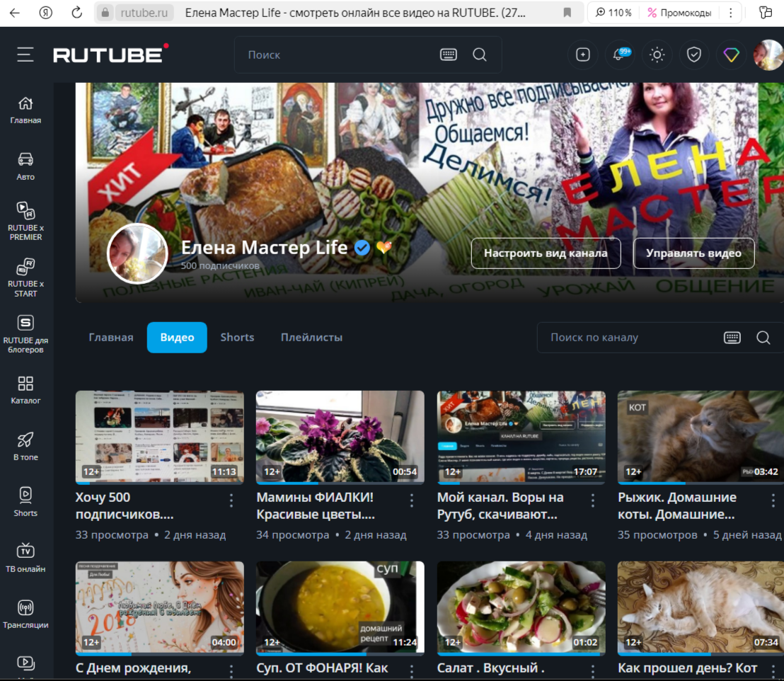Open options menu for Суп. ОТ ФОНАРЯ video
Image resolution: width=784 pixels, height=681 pixels.
coord(412,670)
